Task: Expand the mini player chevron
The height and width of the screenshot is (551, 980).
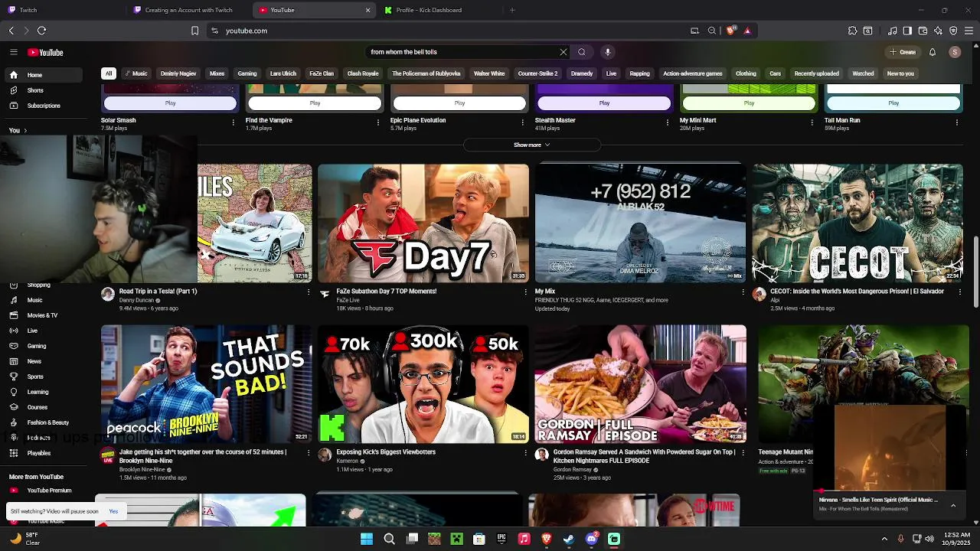Action: click(x=953, y=505)
